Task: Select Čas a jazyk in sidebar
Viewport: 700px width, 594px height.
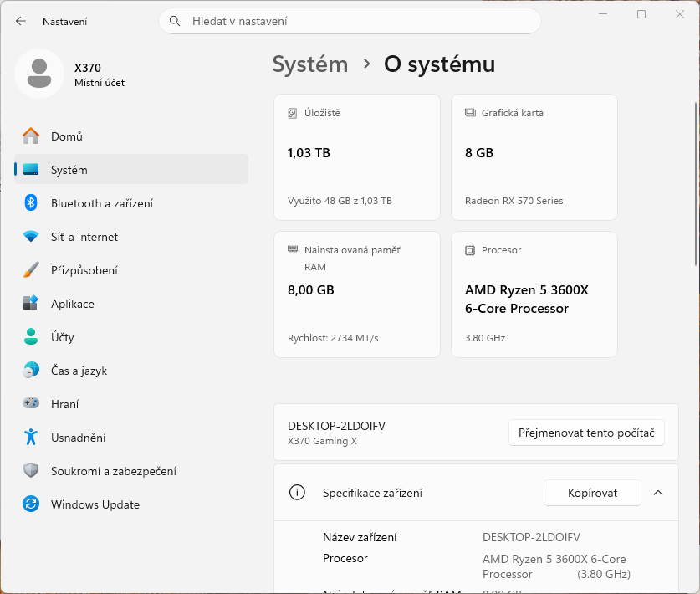Action: click(79, 371)
